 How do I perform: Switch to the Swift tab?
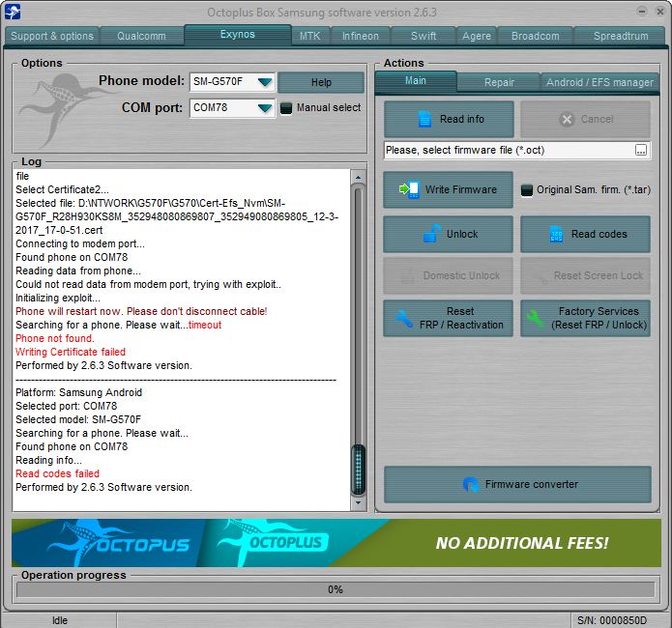(x=424, y=36)
